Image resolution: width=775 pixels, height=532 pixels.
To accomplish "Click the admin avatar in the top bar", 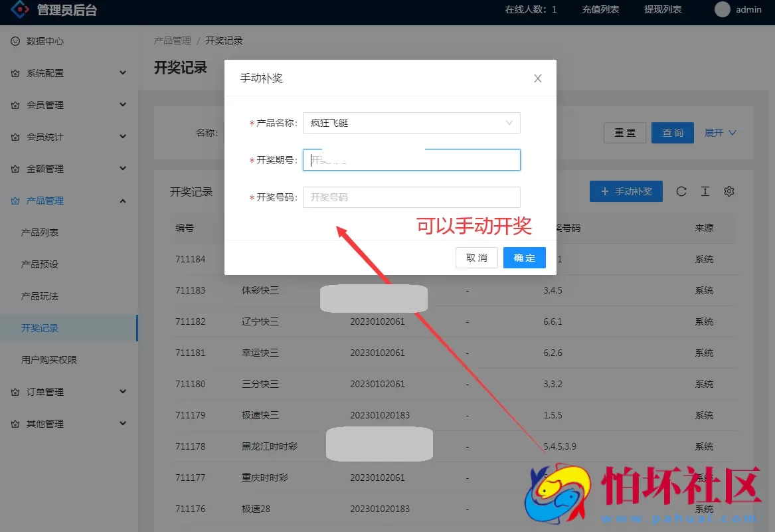I will 723,9.
